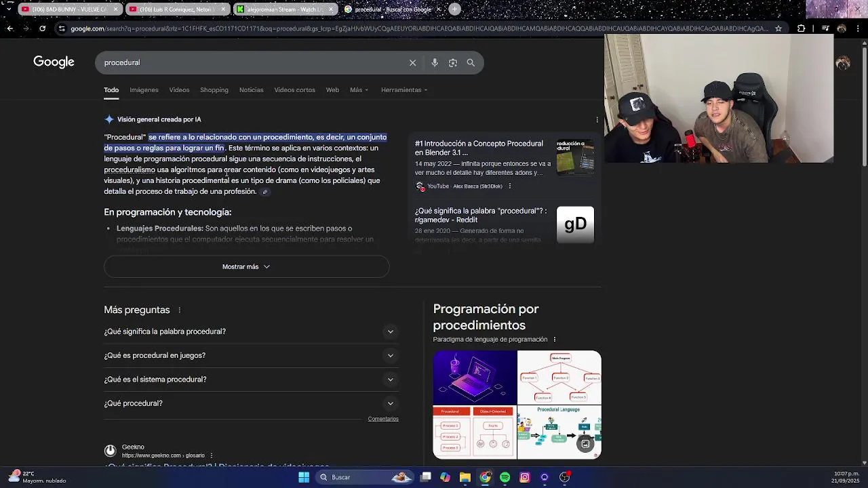Click the link icon after 'una profesión.'
This screenshot has width=868, height=488.
[x=265, y=192]
